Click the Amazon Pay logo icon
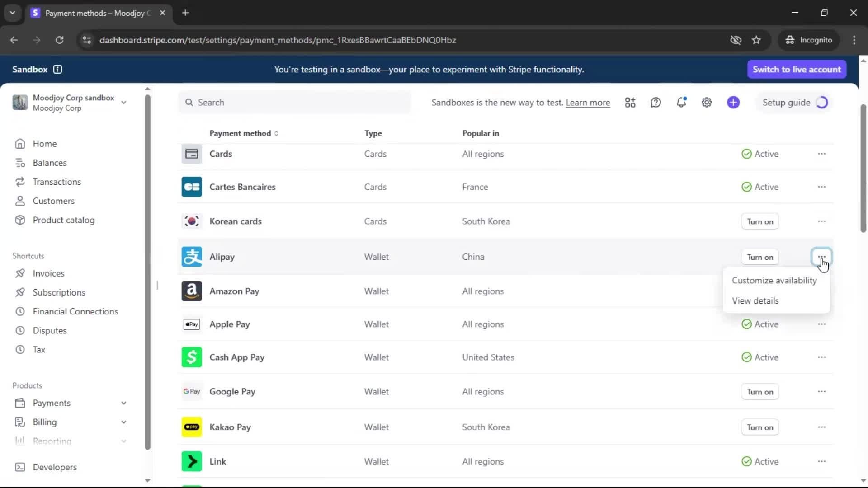The height and width of the screenshot is (488, 868). tap(192, 291)
